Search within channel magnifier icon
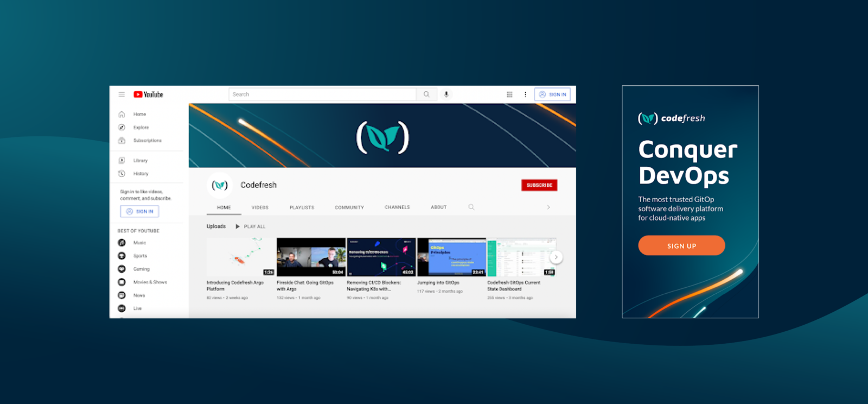 (x=471, y=207)
